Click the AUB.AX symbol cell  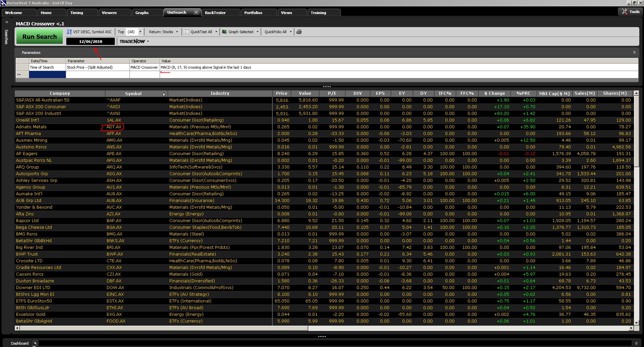click(114, 201)
